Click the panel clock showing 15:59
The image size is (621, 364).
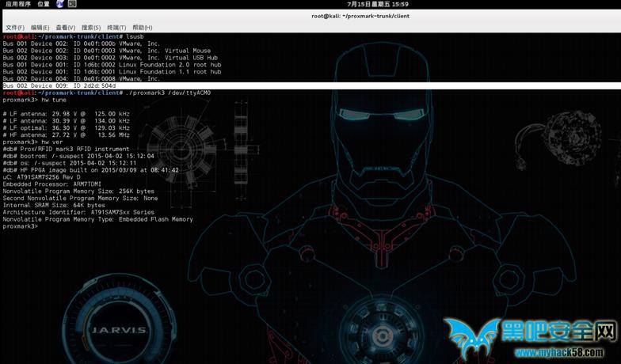coord(377,4)
